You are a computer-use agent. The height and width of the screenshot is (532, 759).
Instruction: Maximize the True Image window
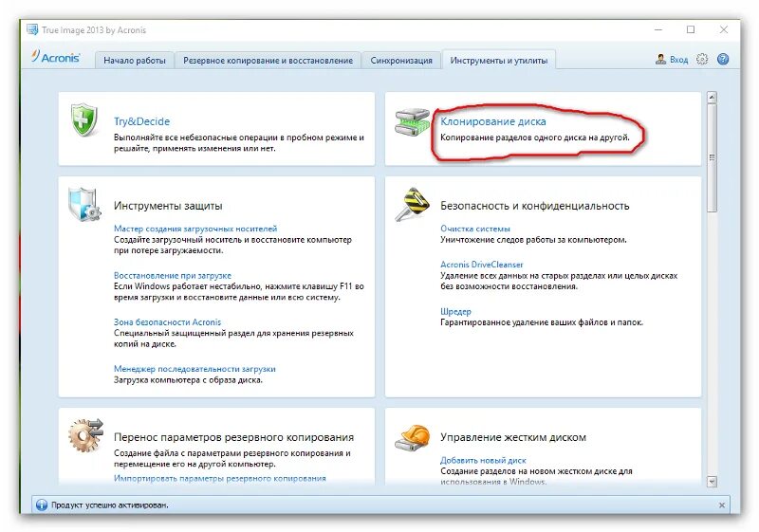point(691,29)
